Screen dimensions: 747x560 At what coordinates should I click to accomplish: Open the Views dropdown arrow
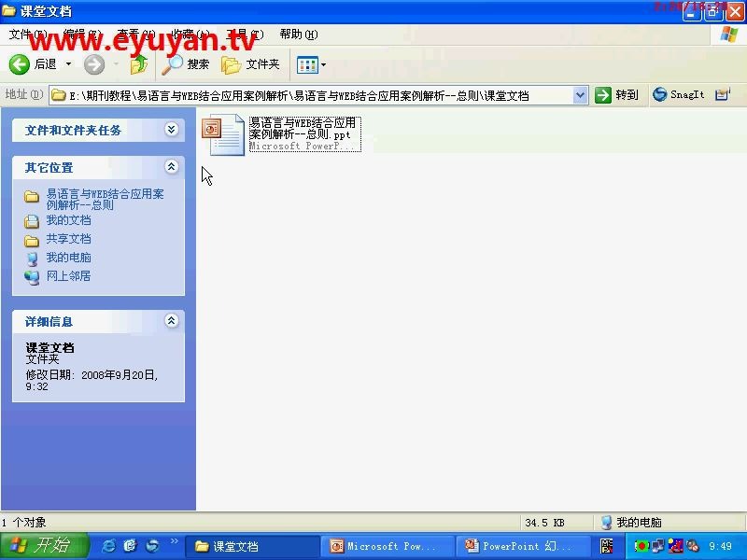[321, 64]
